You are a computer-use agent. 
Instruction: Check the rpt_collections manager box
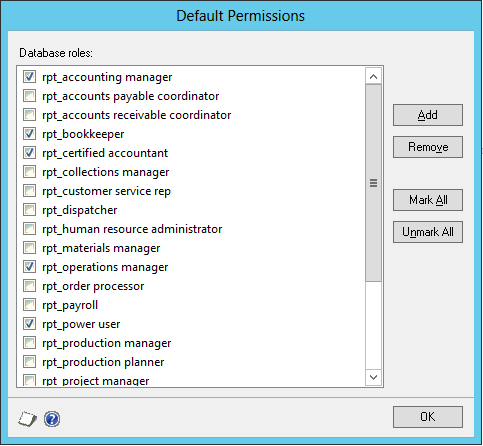point(29,172)
